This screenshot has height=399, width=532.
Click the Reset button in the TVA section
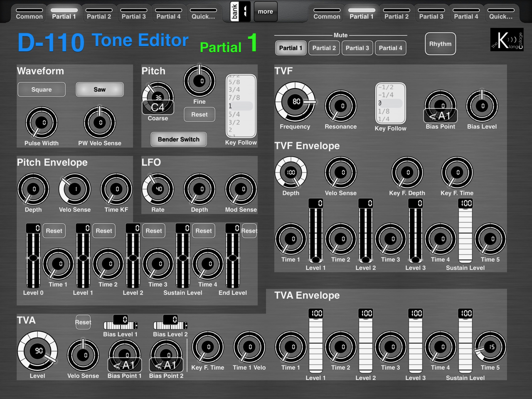point(83,322)
